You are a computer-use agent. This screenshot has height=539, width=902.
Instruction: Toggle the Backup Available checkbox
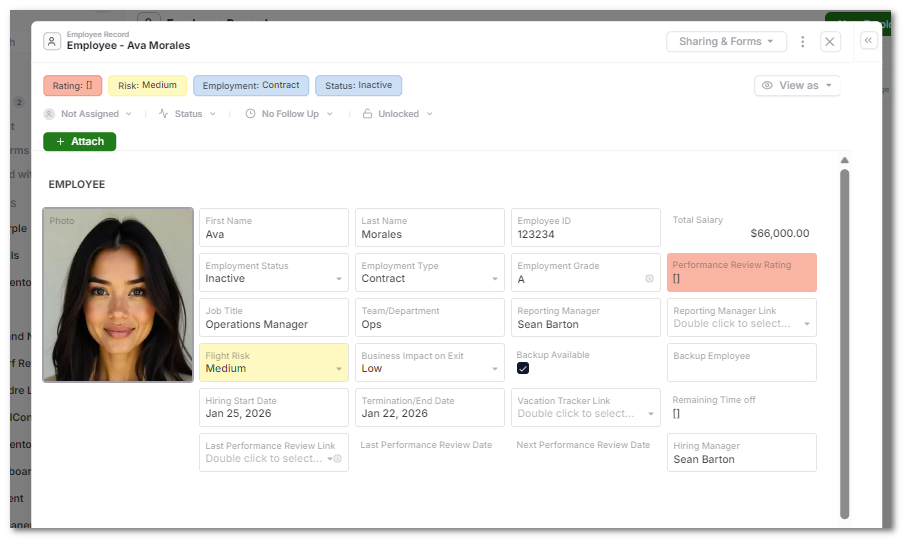[x=523, y=368]
